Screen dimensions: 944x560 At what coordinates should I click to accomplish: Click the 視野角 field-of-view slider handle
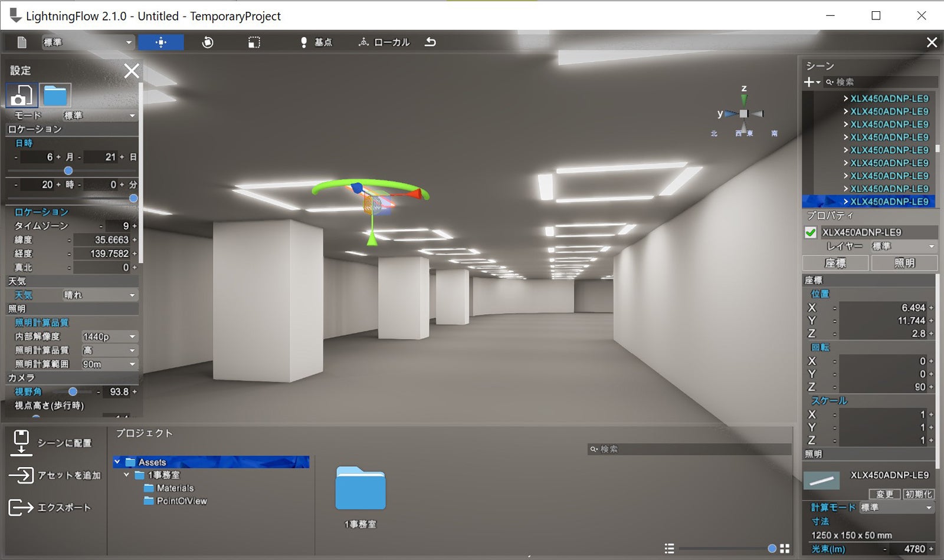tap(73, 391)
